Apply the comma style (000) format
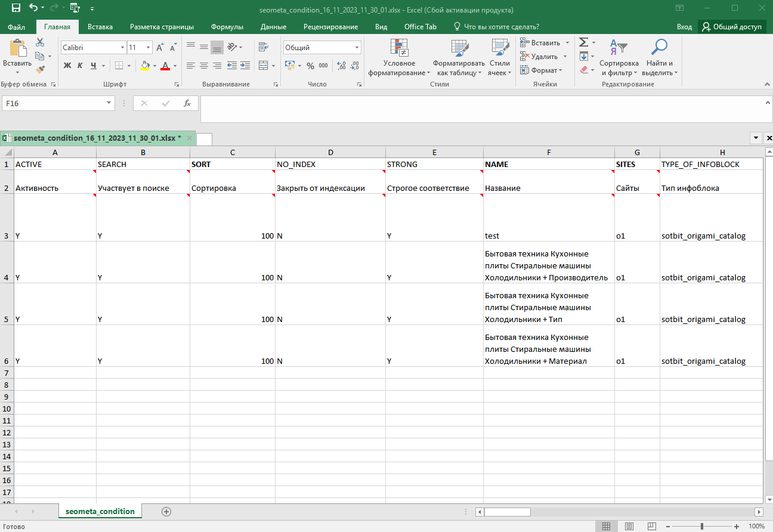 (323, 66)
